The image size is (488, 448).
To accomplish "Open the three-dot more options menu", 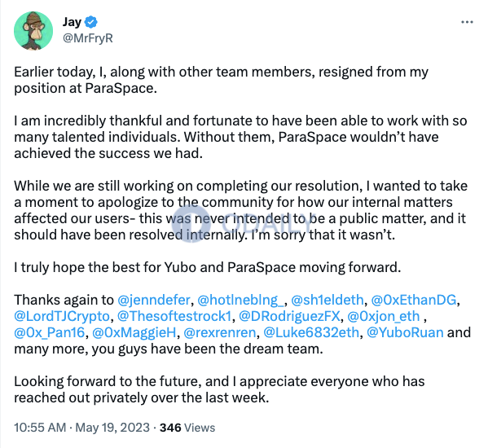I will 467,22.
